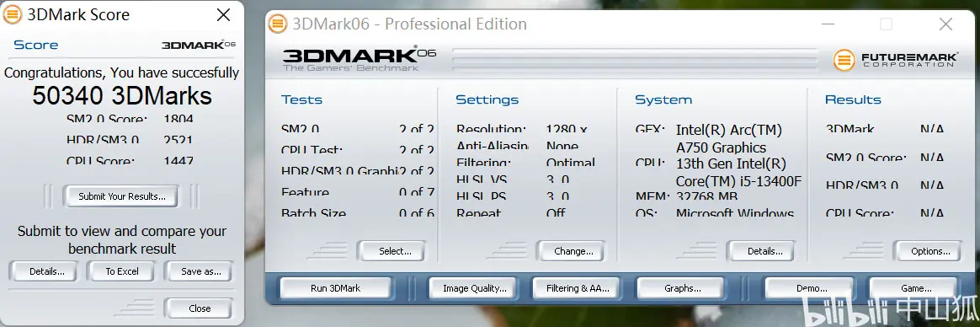Launch the Demo mode
Image resolution: width=980 pixels, height=327 pixels.
point(812,288)
